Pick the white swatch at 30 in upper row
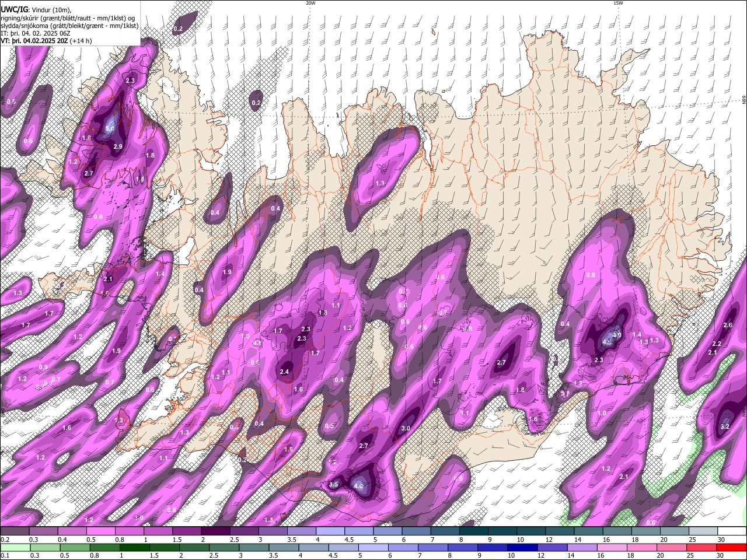Screen dimensions: 747x560 click(731, 531)
